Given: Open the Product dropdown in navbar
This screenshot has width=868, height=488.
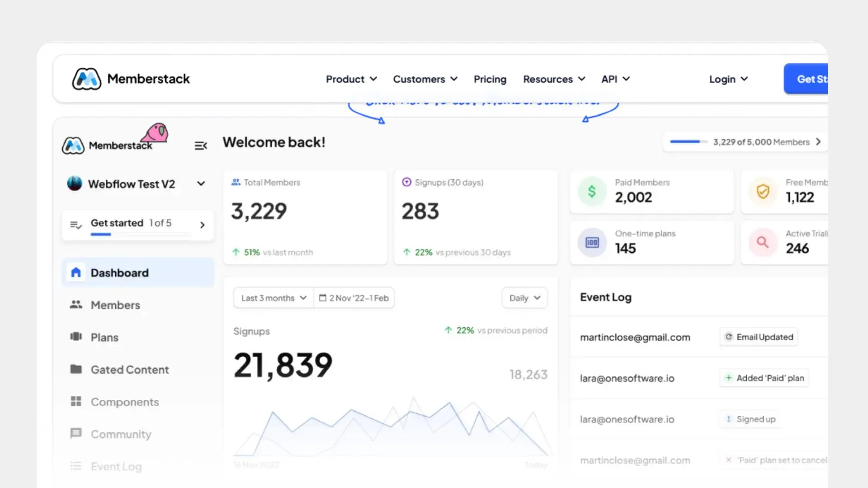Looking at the screenshot, I should pyautogui.click(x=351, y=79).
